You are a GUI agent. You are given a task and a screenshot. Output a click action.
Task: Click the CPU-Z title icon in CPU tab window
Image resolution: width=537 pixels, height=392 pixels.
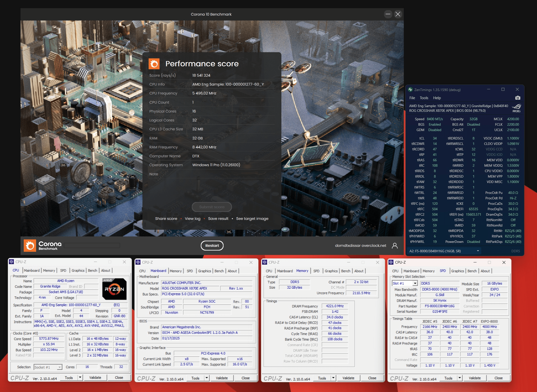tap(11, 262)
